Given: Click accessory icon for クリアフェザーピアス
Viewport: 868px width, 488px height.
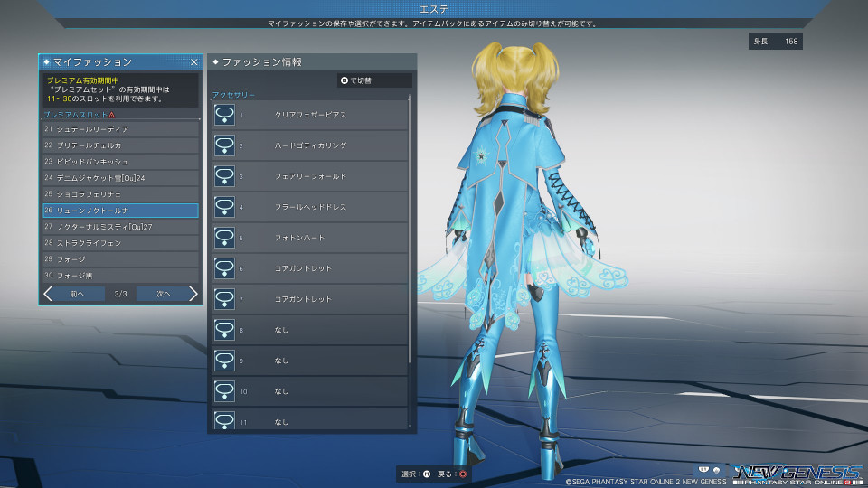Looking at the screenshot, I should coord(224,115).
